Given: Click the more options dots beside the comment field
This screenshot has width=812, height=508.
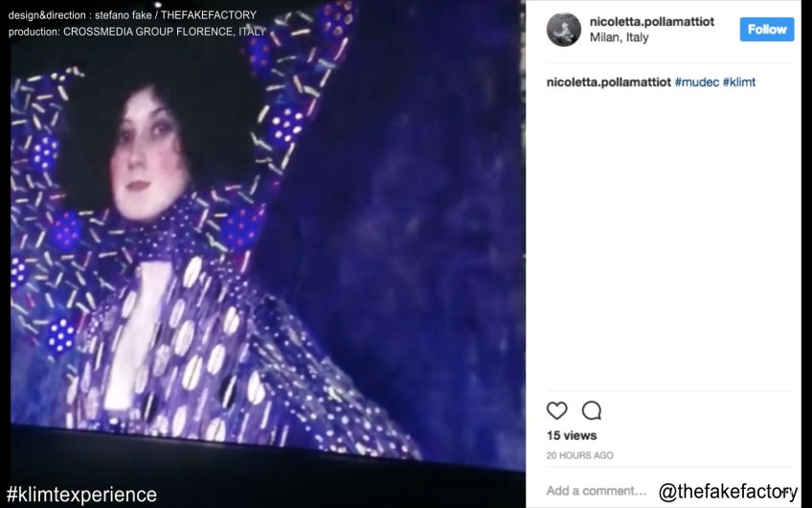Looking at the screenshot, I should (x=788, y=491).
